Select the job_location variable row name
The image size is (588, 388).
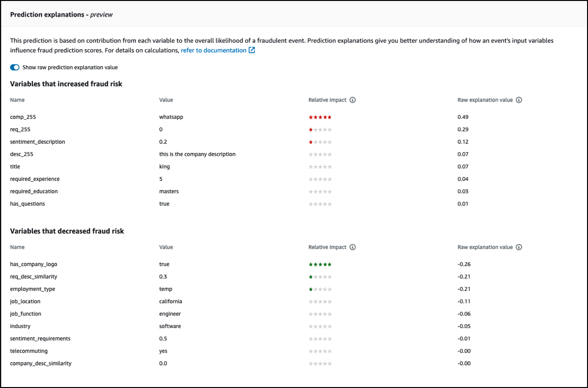[25, 302]
